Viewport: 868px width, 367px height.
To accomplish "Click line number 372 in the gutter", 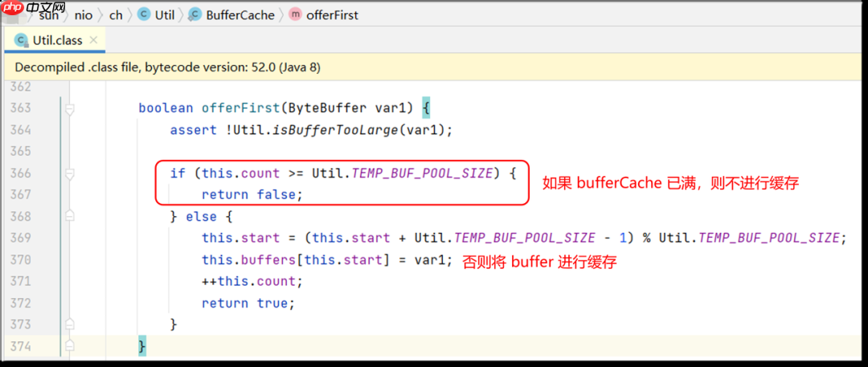I will pyautogui.click(x=22, y=303).
